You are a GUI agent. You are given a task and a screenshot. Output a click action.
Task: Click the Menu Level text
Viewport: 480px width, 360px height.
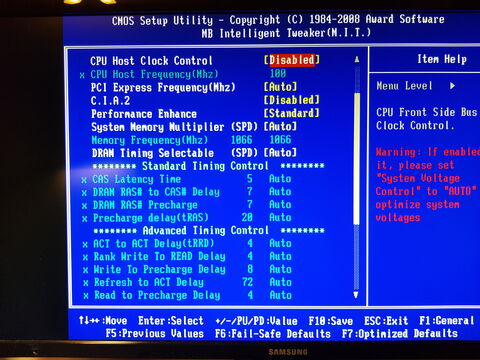[404, 86]
